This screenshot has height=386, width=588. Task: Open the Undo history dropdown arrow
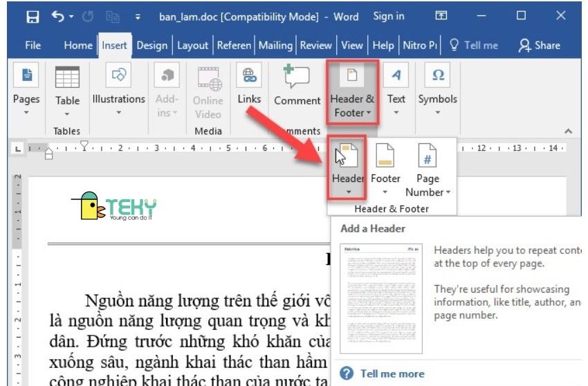71,17
